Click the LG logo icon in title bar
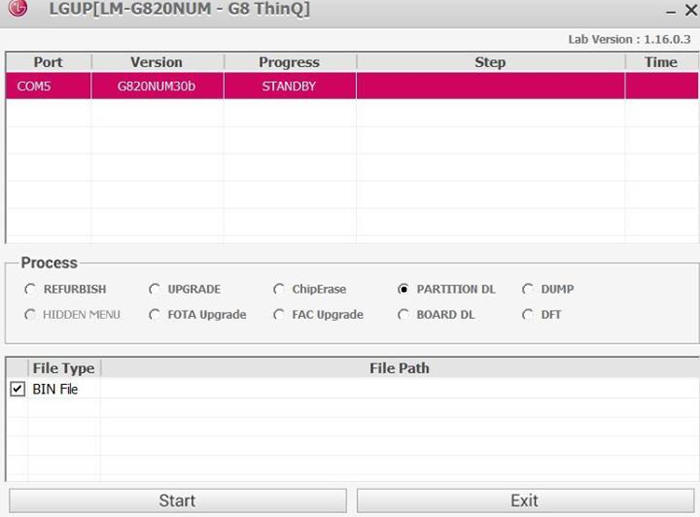This screenshot has height=517, width=700. click(18, 9)
